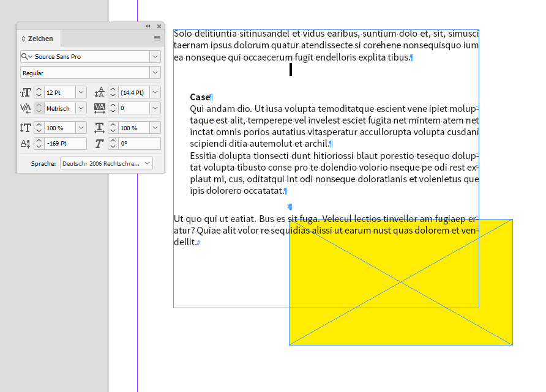Click the tracking icon
Image resolution: width=546 pixels, height=392 pixels.
100,108
